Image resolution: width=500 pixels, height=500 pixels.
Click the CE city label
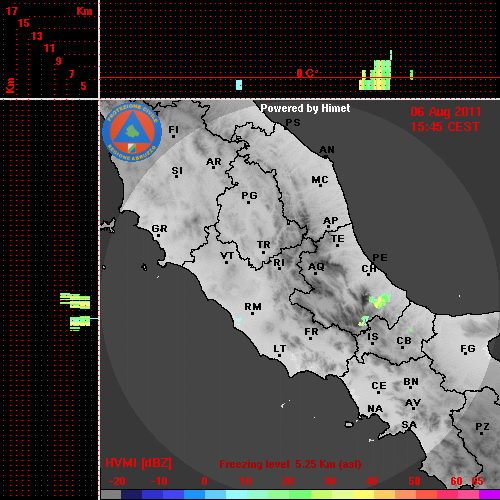point(379,386)
